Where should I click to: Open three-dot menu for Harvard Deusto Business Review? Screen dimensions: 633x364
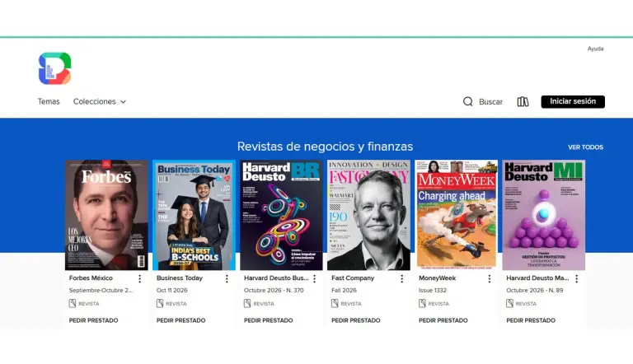(315, 278)
